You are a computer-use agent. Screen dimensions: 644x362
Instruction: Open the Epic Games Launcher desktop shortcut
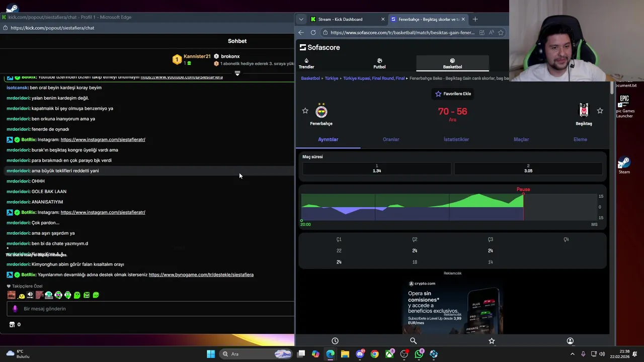(624, 107)
